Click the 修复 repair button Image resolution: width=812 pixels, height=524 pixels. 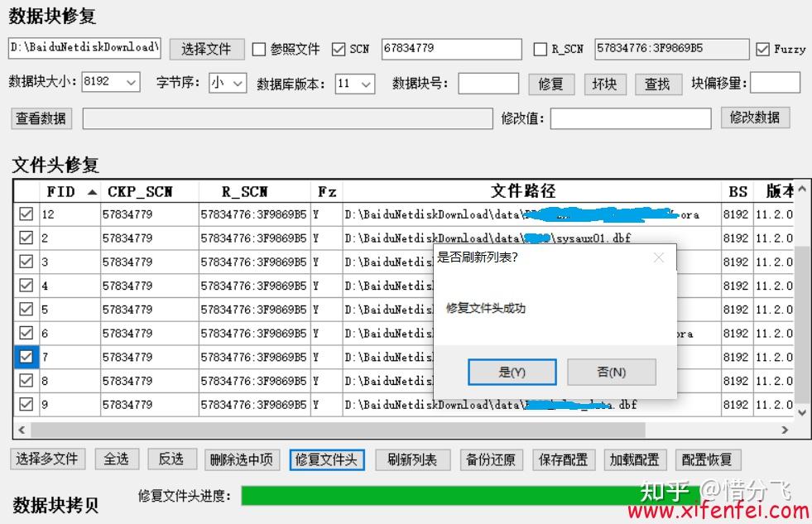click(550, 83)
